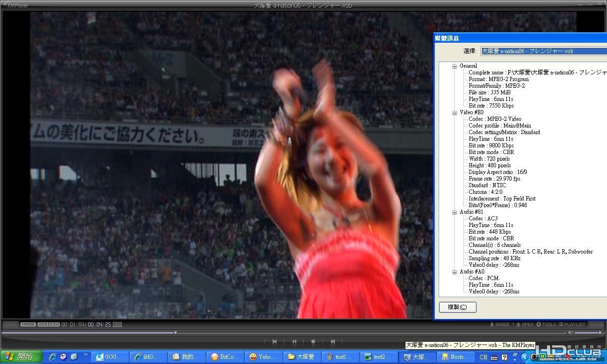Collapse the Audio #A0 tree section
Image resolution: width=607 pixels, height=364 pixels.
454,272
